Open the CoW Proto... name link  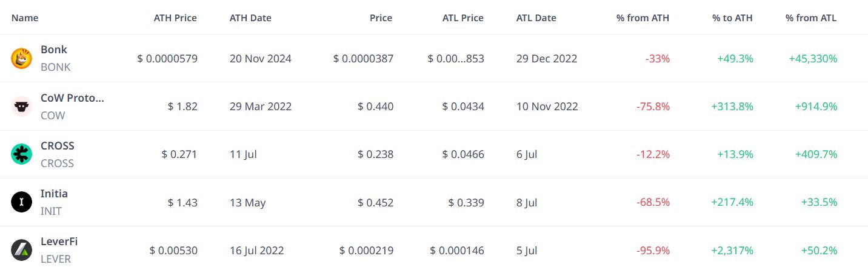tap(73, 97)
